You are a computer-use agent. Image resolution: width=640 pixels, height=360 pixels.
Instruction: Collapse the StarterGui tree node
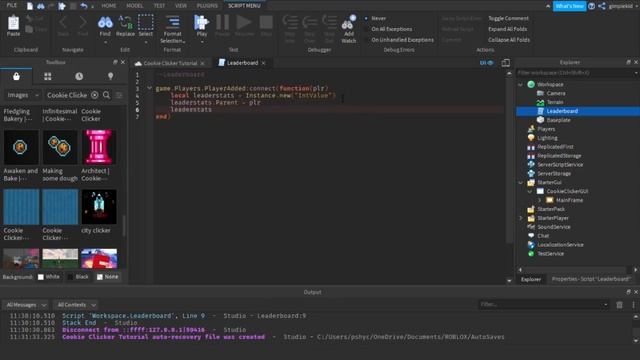point(520,182)
